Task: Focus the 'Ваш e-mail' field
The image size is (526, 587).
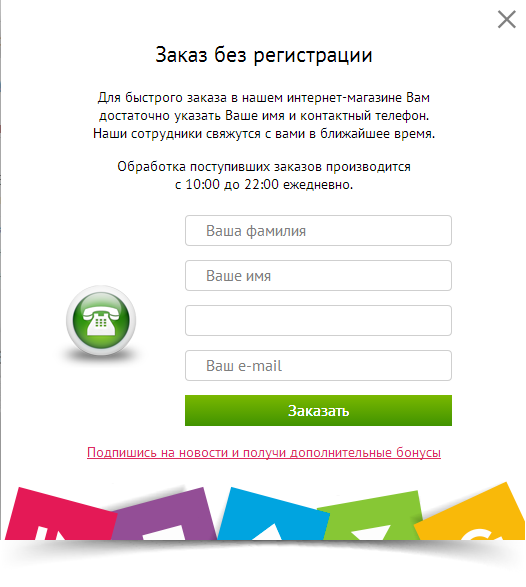Action: click(318, 365)
